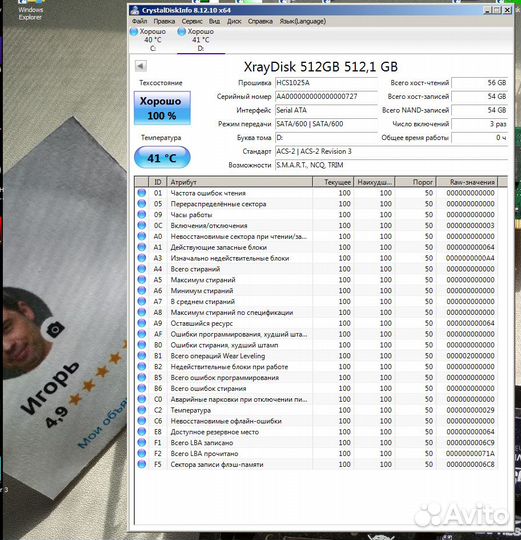Click status icon of row 09 Часы работы
Viewport: 521px width, 540px height.
point(142,215)
